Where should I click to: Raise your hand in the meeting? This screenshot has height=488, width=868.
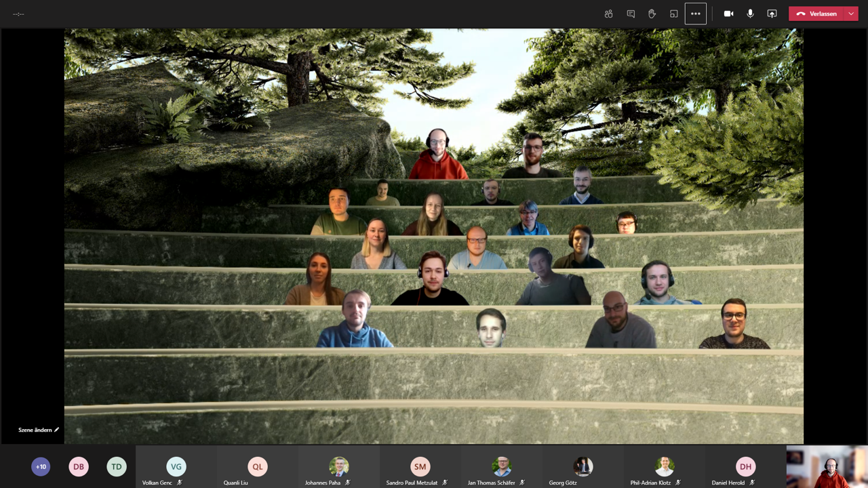pos(652,14)
